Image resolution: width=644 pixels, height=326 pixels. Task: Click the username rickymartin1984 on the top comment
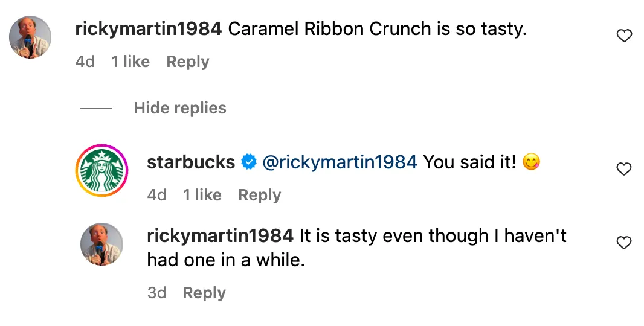pos(149,29)
